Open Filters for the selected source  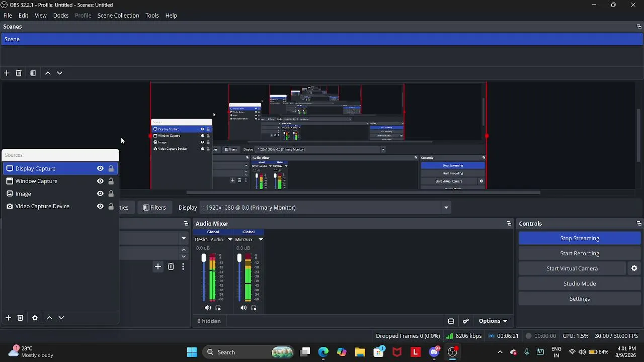pos(154,208)
